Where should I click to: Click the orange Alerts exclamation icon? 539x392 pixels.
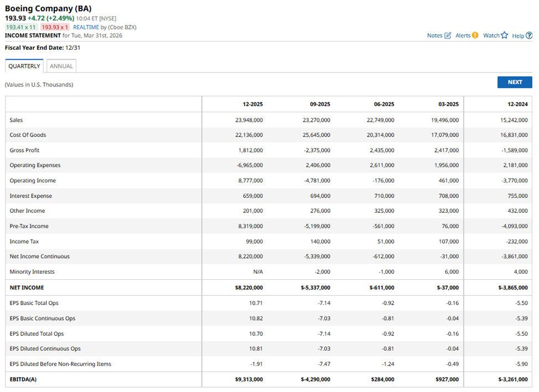click(x=475, y=35)
